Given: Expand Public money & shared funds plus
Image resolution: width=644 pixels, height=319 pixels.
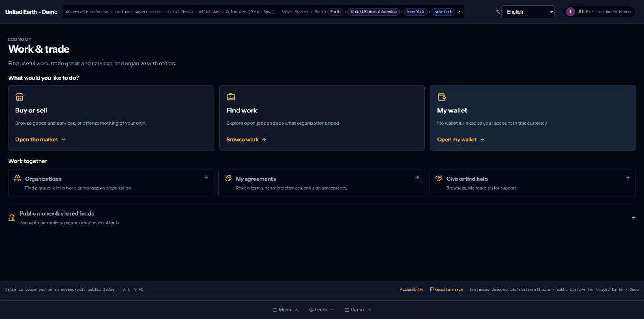Looking at the screenshot, I should 633,218.
